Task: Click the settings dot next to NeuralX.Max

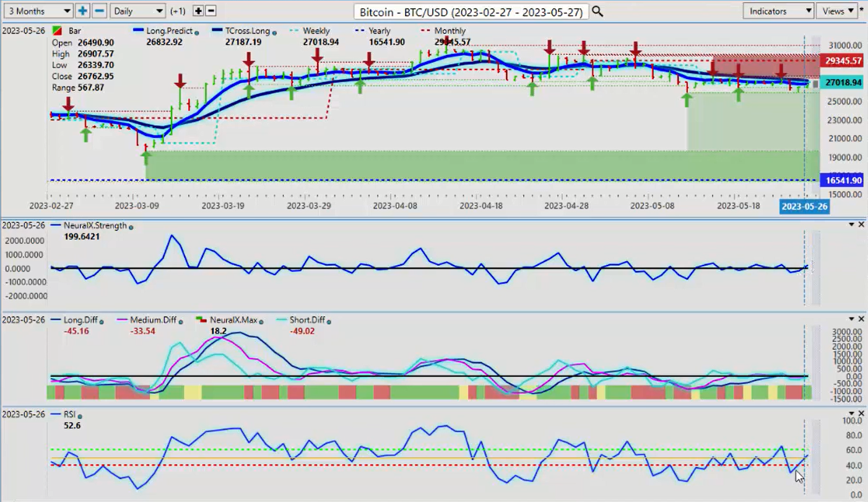Action: [260, 321]
